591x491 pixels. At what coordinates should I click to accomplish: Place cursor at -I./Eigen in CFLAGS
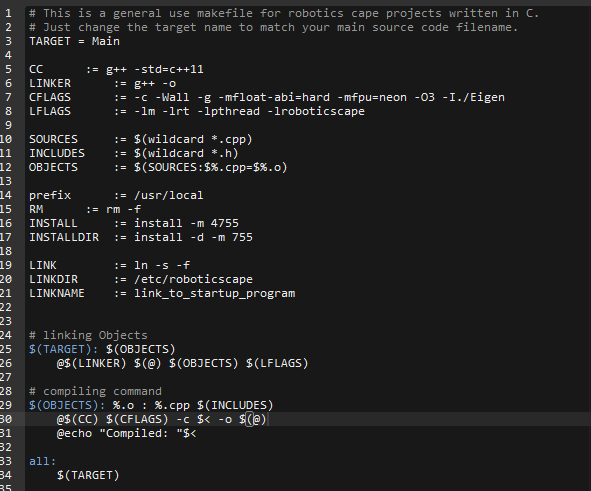tap(473, 97)
